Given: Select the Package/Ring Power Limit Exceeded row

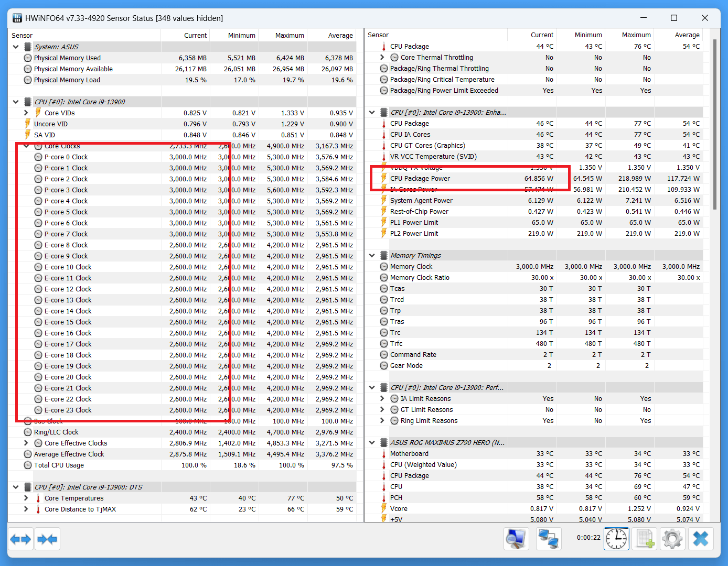Looking at the screenshot, I should [x=534, y=91].
